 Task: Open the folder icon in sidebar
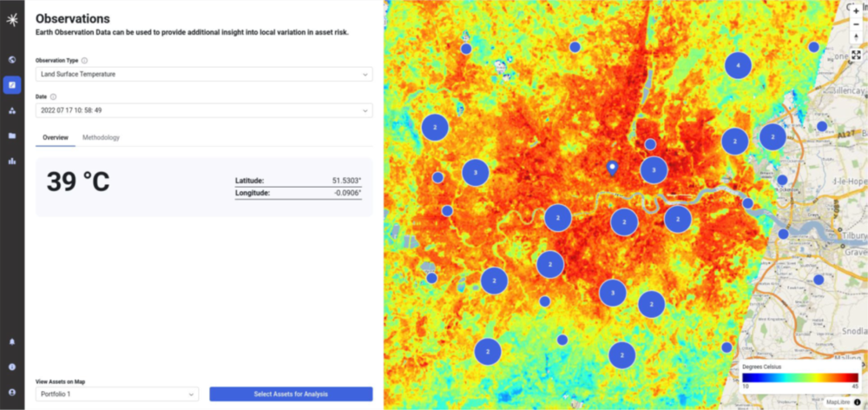point(12,136)
